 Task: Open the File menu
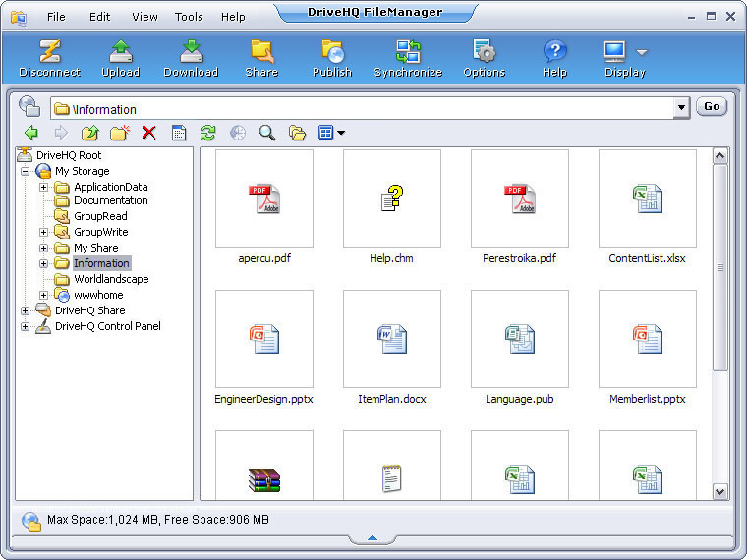pyautogui.click(x=56, y=17)
